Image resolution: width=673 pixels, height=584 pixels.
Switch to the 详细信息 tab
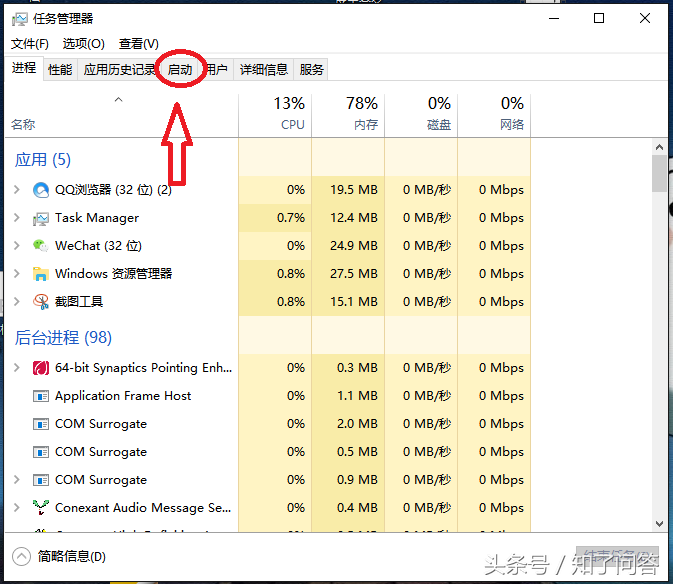pos(264,70)
